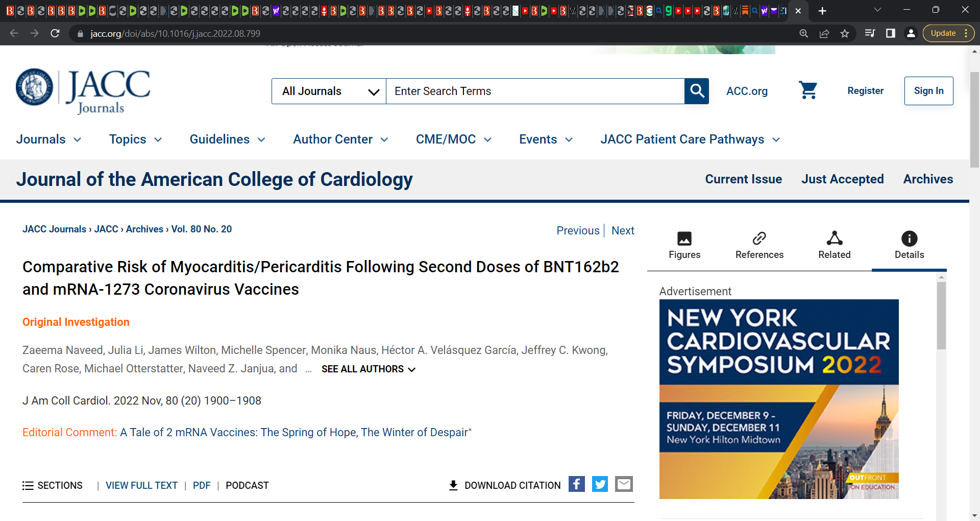Open the Topics dropdown menu
980x521 pixels.
pyautogui.click(x=135, y=139)
